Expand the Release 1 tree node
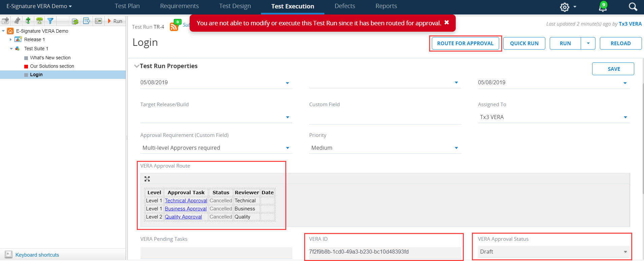Viewport: 644px width, 261px height. point(11,39)
